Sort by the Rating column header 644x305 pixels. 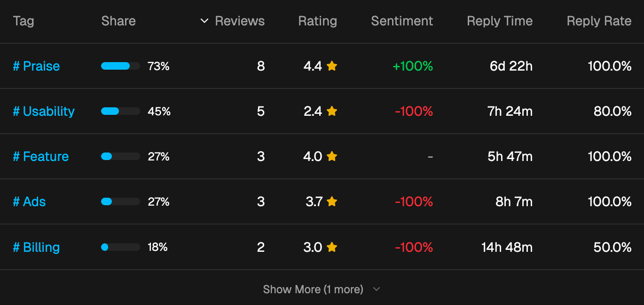(x=317, y=21)
